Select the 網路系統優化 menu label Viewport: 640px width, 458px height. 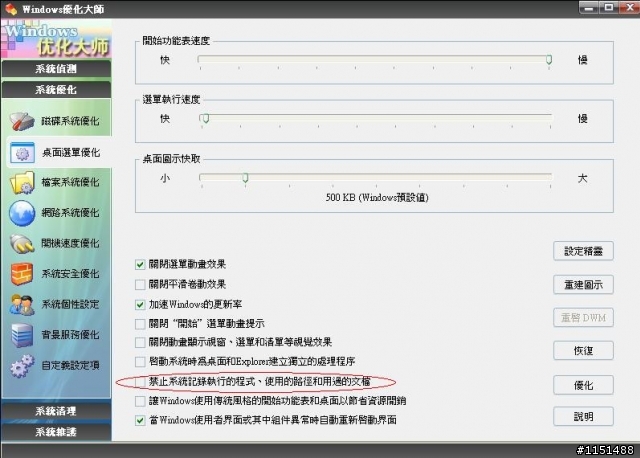pos(70,213)
